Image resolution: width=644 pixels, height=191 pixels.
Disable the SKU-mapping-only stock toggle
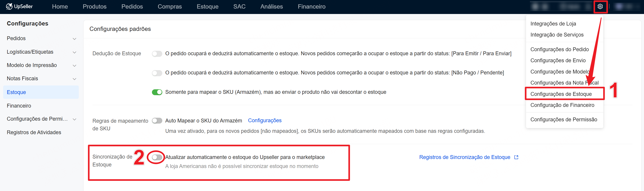click(x=157, y=92)
